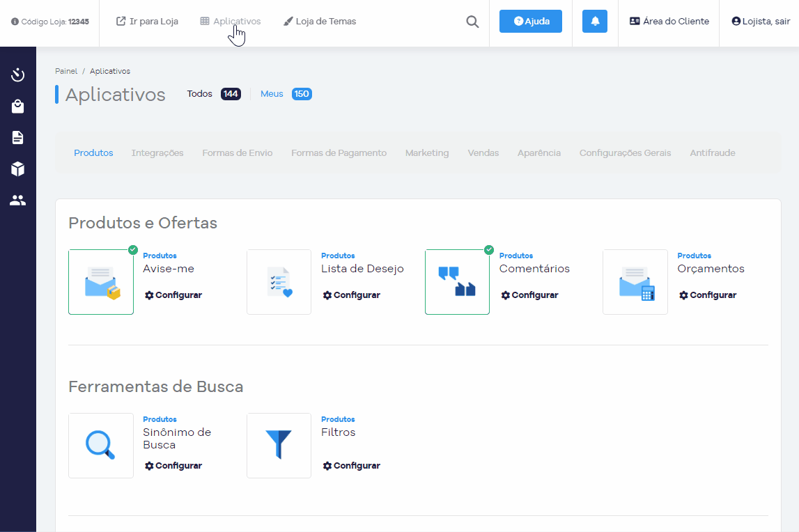Click the dashboard clock icon in sidebar

[x=18, y=75]
